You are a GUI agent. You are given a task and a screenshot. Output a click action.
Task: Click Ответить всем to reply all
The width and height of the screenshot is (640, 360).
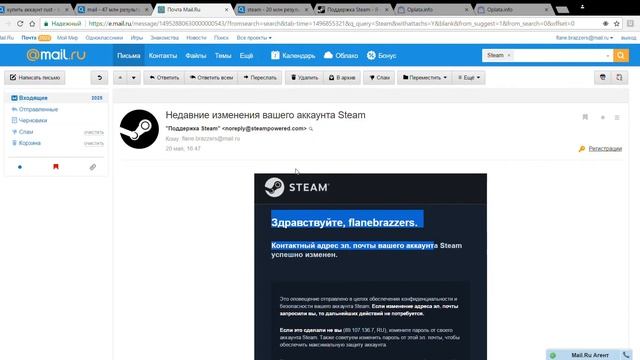point(211,78)
